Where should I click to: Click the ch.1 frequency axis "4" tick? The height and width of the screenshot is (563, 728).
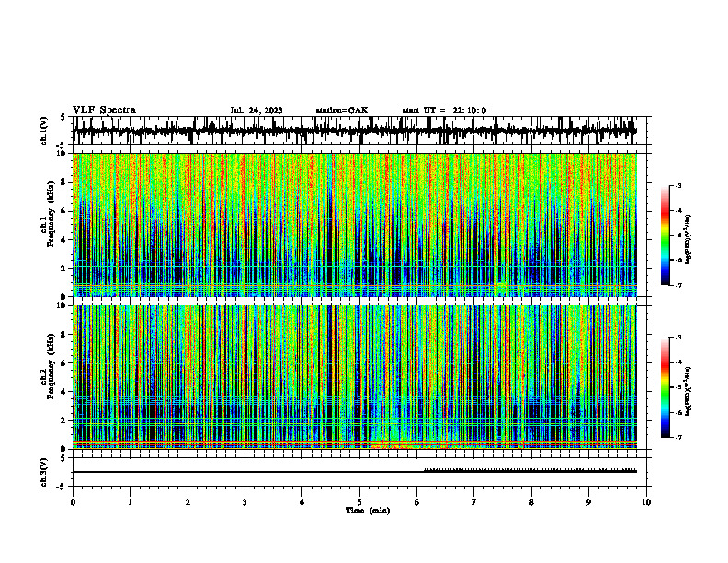63,240
